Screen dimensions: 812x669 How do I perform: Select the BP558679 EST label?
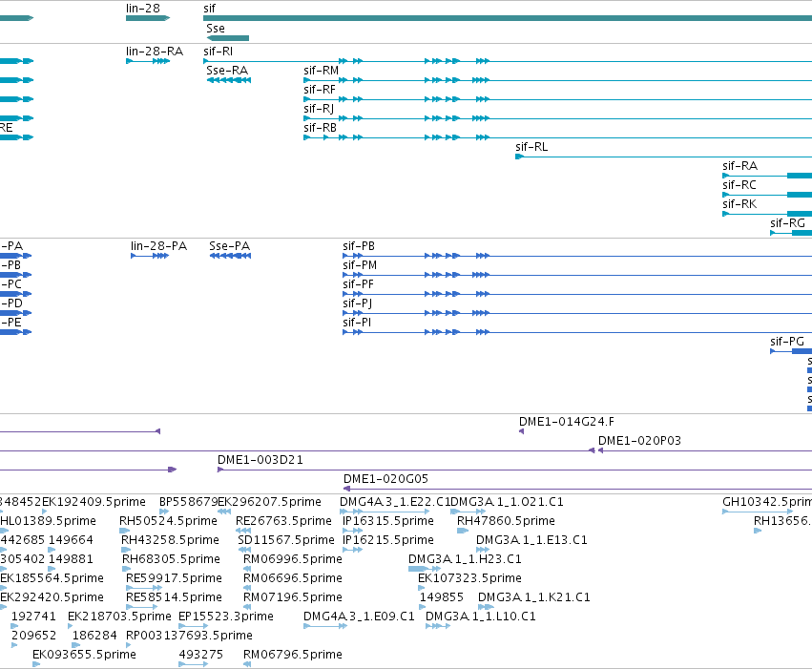(188, 502)
